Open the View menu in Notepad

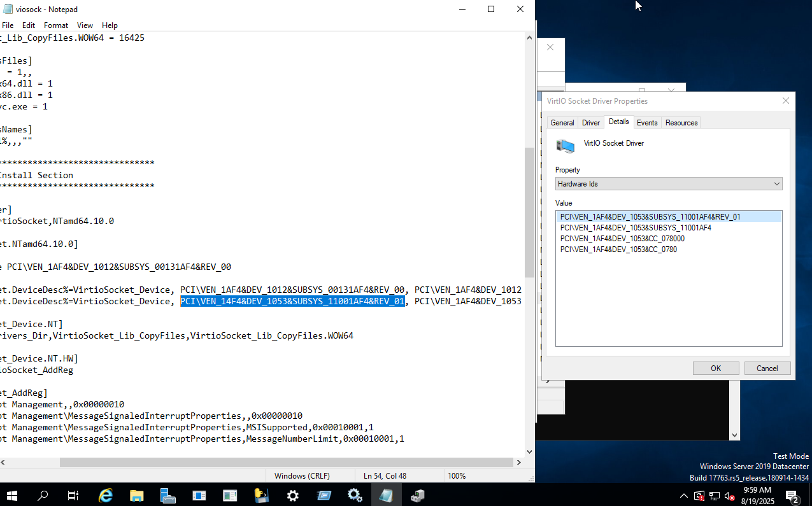[x=85, y=25]
